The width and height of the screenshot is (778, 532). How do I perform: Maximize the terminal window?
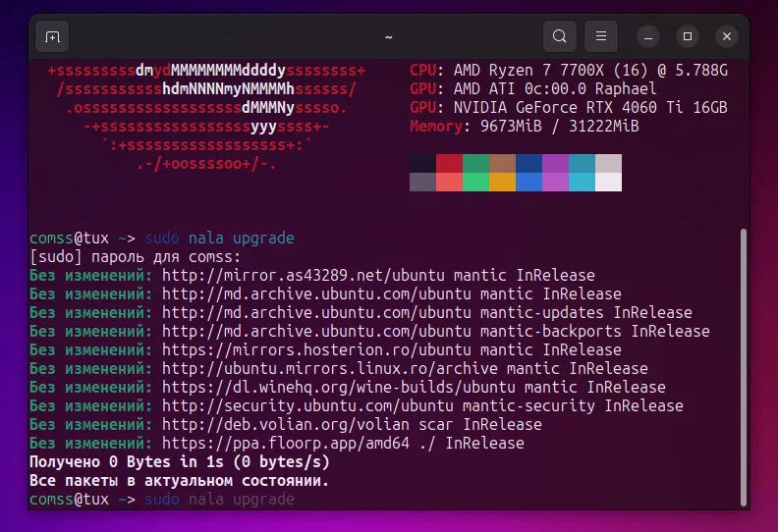click(688, 36)
